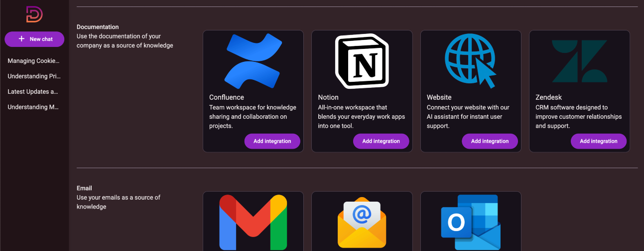This screenshot has width=644, height=251.
Task: Click the Confluence logo
Action: [x=253, y=61]
